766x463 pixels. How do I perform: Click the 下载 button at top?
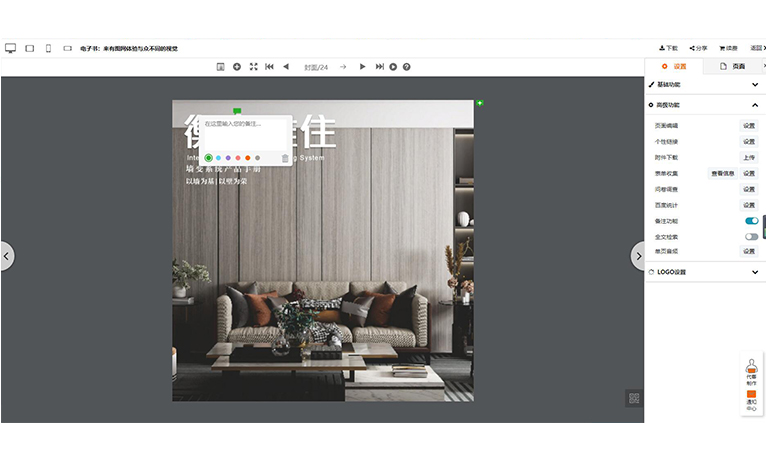pos(668,48)
